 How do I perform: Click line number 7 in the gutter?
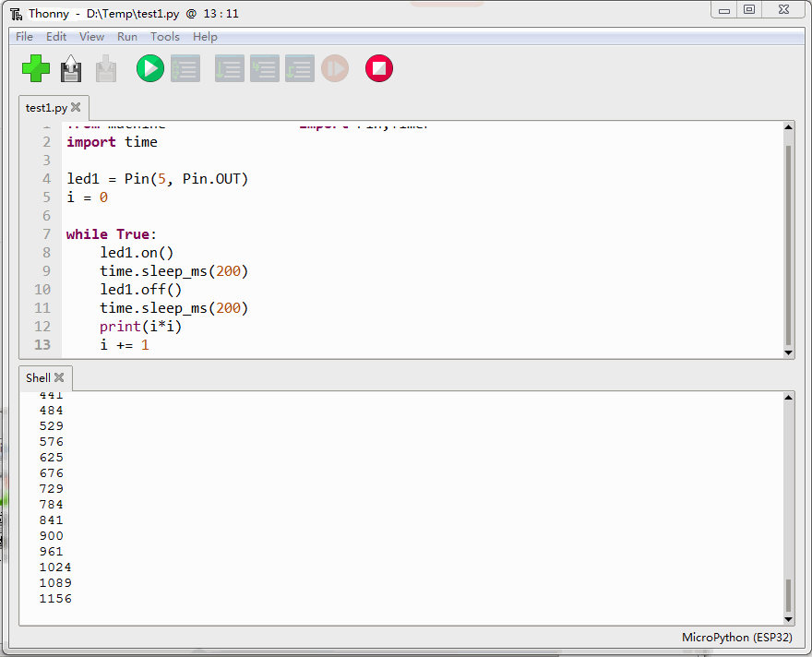(47, 234)
